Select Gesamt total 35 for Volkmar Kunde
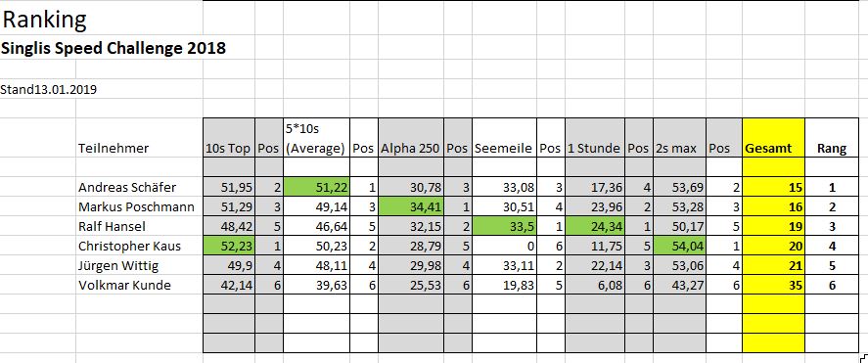 pos(773,286)
